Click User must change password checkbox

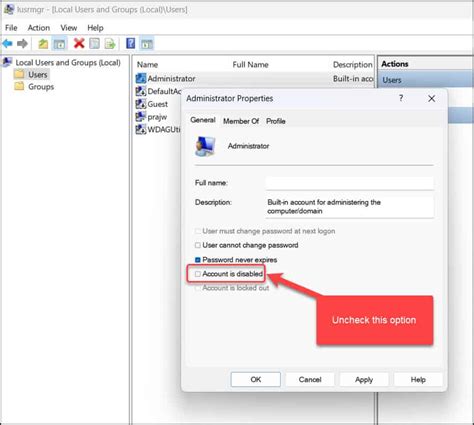pyautogui.click(x=198, y=231)
